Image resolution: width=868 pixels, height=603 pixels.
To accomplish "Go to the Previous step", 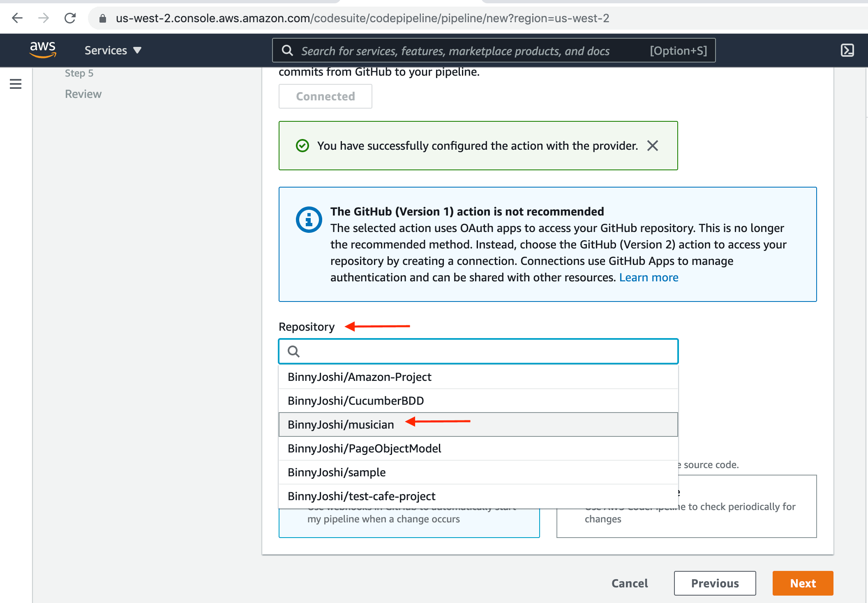I will (715, 583).
